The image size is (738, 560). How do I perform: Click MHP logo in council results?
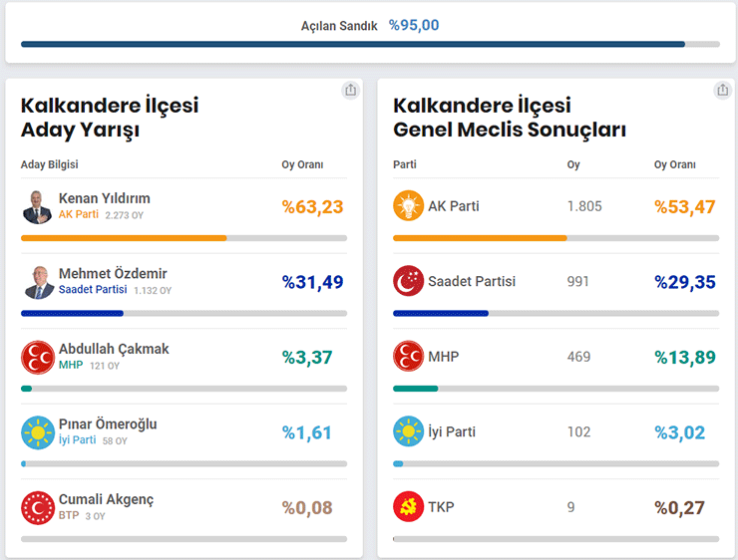tap(409, 357)
